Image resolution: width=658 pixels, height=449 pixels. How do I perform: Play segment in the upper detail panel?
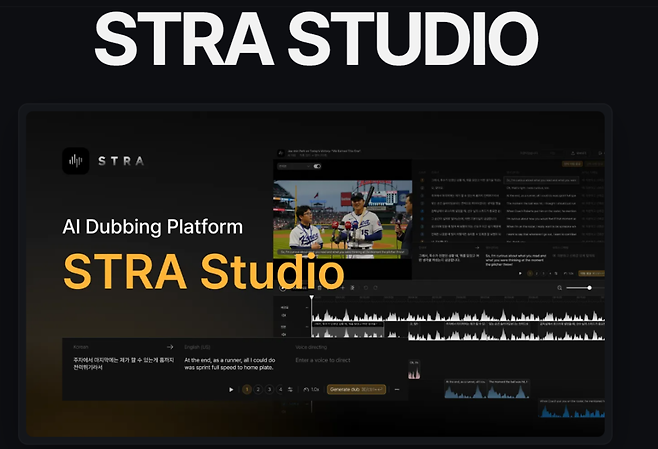(520, 274)
